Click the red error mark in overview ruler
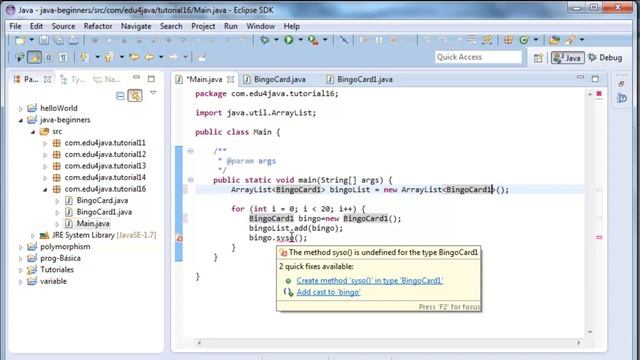This screenshot has width=640, height=360. (599, 237)
